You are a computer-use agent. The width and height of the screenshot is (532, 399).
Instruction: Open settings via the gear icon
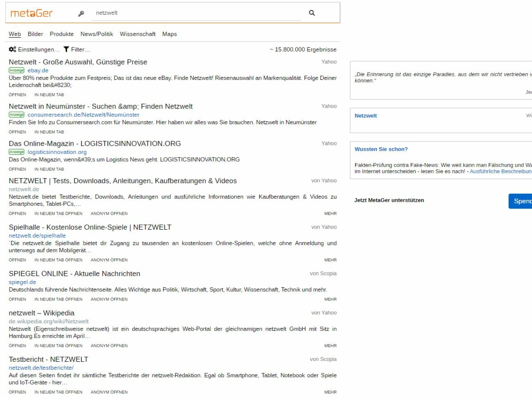[12, 49]
